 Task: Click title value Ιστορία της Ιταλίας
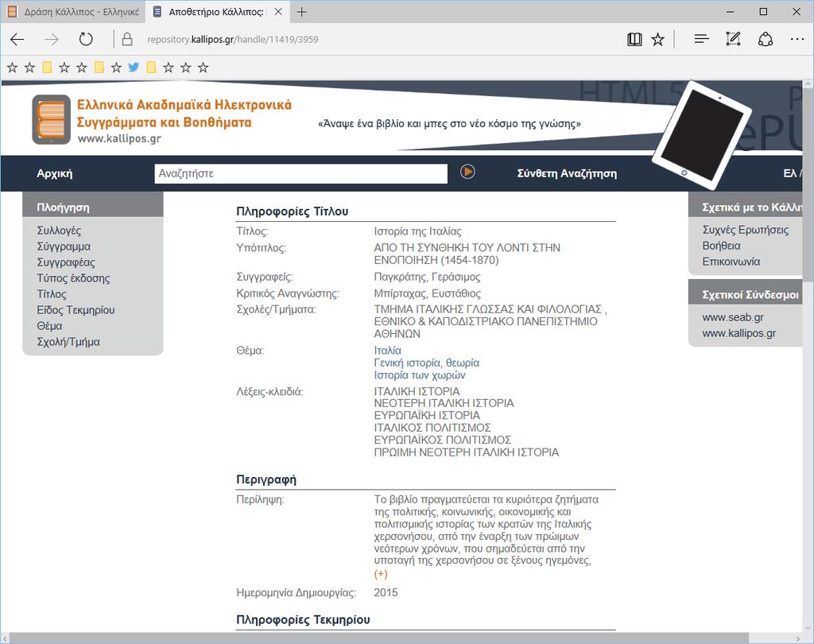click(417, 231)
